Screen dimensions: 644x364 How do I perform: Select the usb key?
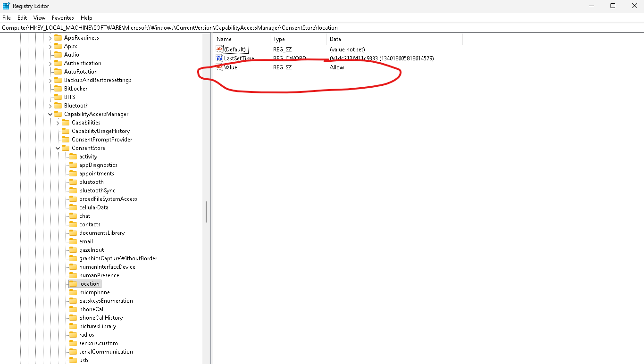pyautogui.click(x=84, y=360)
